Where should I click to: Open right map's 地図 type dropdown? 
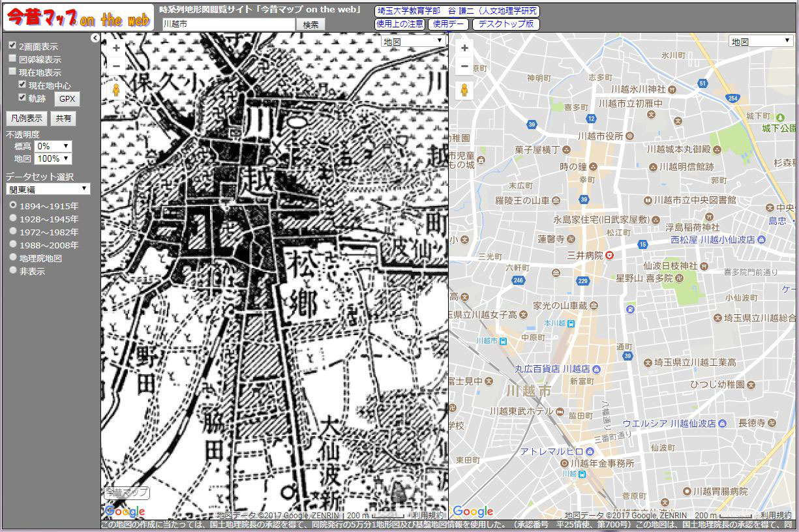click(761, 41)
